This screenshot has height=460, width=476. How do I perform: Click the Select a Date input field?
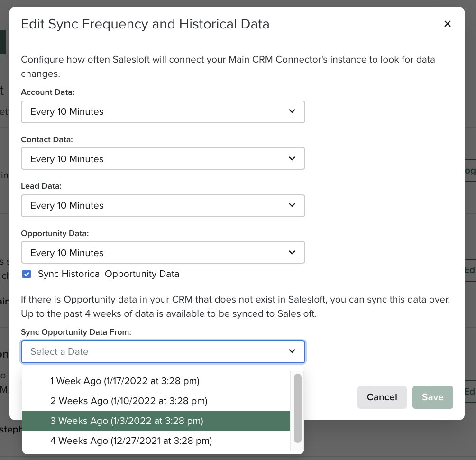[x=142, y=352]
